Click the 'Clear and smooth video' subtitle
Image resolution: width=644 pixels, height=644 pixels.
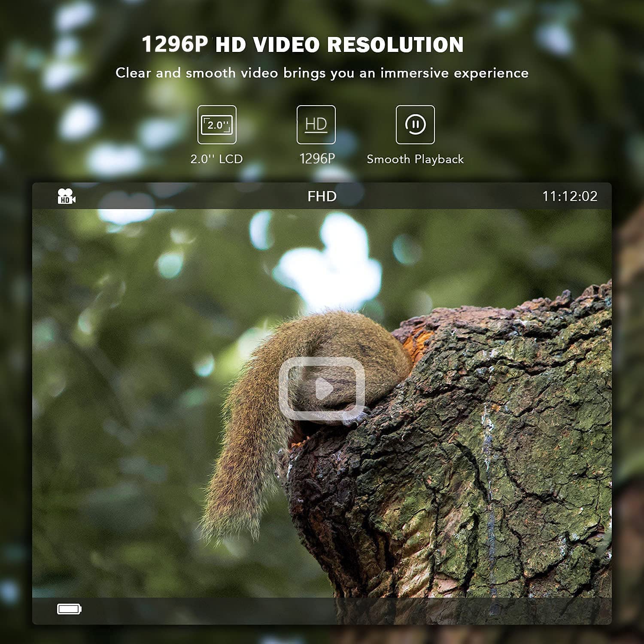[322, 73]
